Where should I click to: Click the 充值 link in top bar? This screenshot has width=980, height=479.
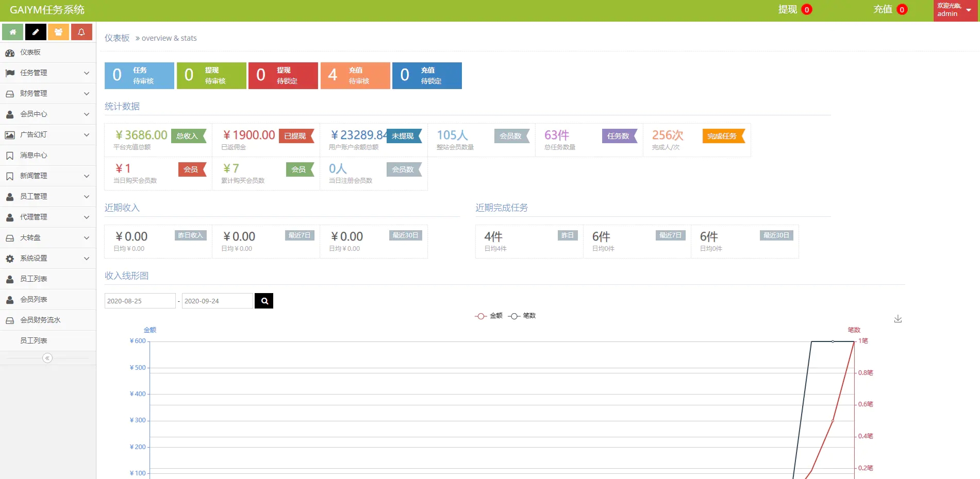coord(883,9)
